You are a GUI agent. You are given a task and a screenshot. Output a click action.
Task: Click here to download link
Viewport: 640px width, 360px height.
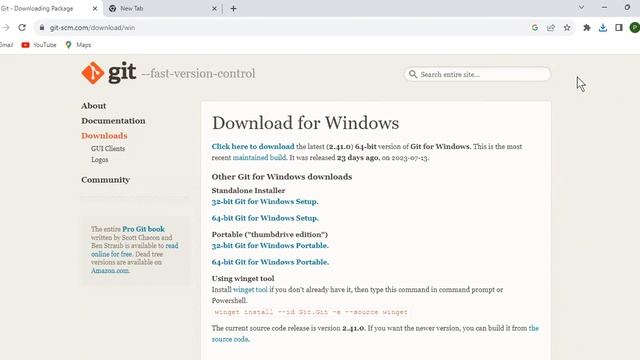(x=253, y=147)
